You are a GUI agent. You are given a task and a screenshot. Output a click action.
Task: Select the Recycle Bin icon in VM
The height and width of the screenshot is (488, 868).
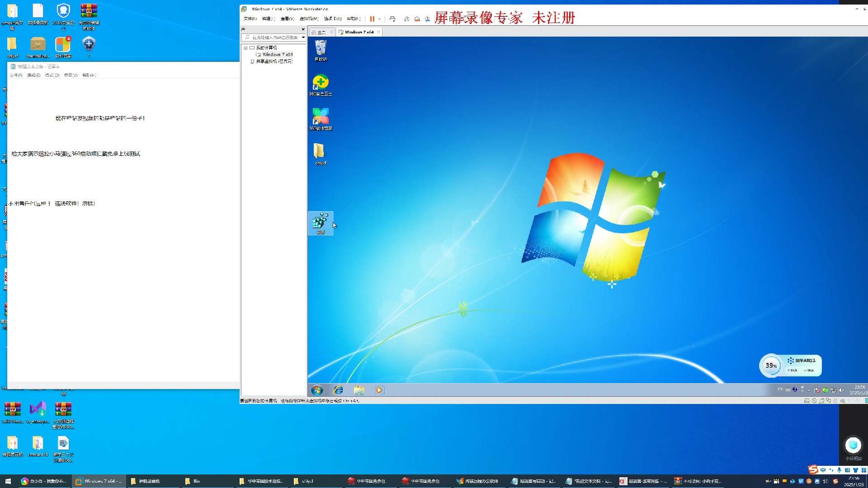tap(321, 51)
